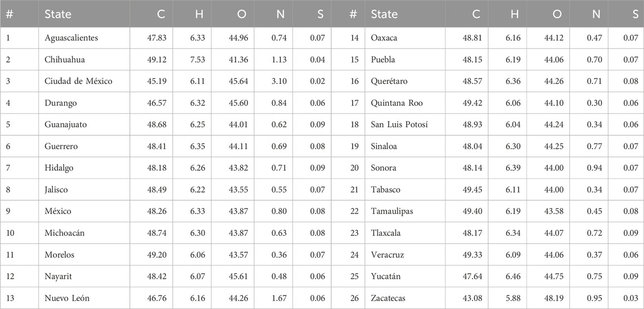Select the Guanajuato state cell
644x309 pixels.
point(65,124)
